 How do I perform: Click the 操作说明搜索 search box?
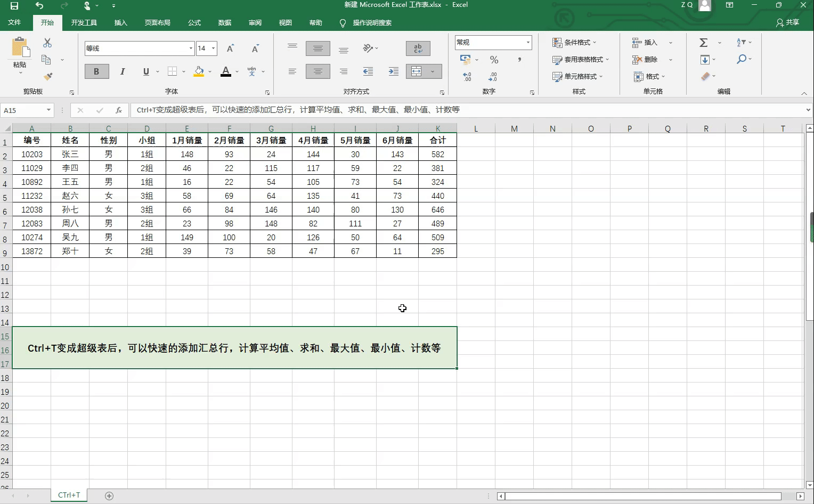pyautogui.click(x=372, y=23)
